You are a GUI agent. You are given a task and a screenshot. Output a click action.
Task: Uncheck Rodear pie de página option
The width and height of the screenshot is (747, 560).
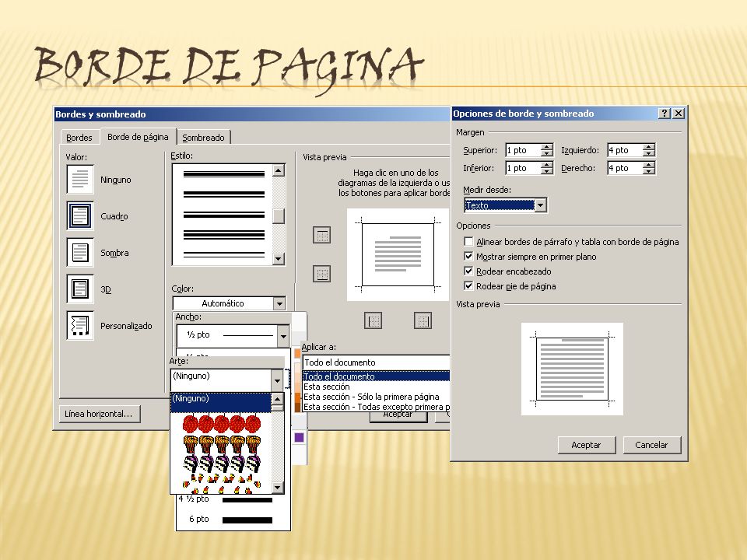click(x=468, y=285)
